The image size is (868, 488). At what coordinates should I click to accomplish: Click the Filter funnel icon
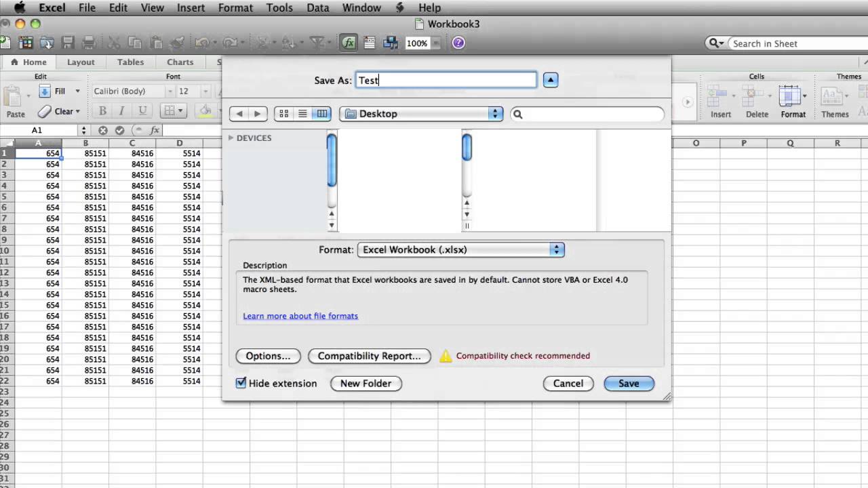pos(317,43)
